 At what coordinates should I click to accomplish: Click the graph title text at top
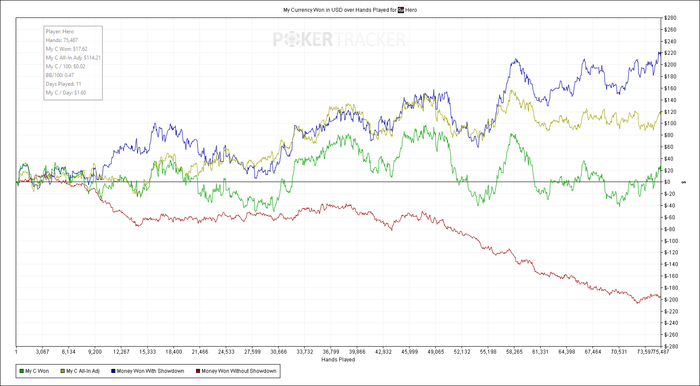tap(350, 9)
